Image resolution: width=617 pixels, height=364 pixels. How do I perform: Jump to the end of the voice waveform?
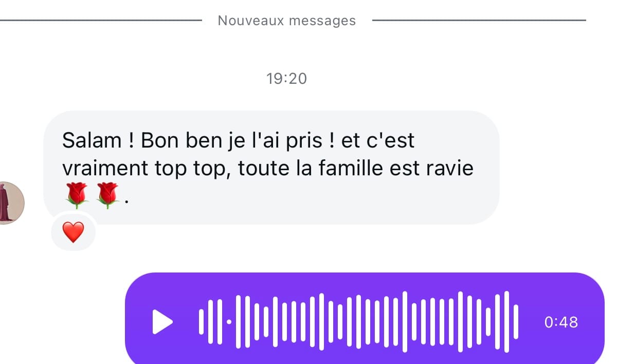[516, 322]
